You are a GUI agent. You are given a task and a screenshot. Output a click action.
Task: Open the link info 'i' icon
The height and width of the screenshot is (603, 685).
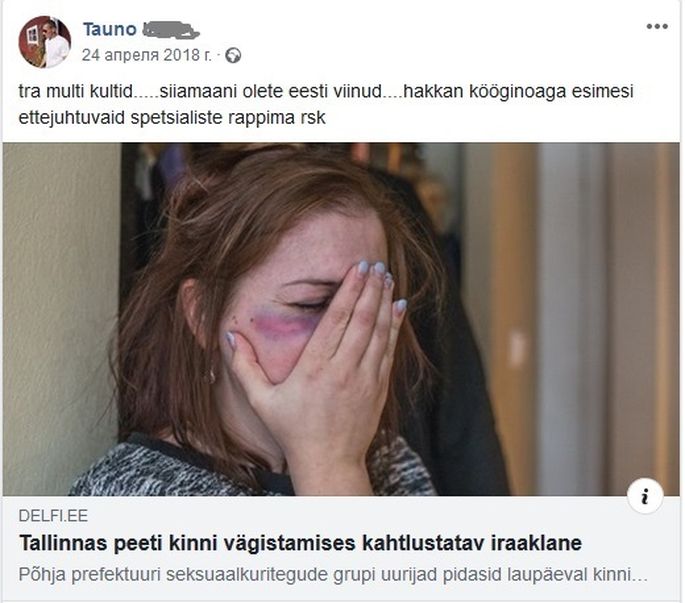(x=645, y=496)
